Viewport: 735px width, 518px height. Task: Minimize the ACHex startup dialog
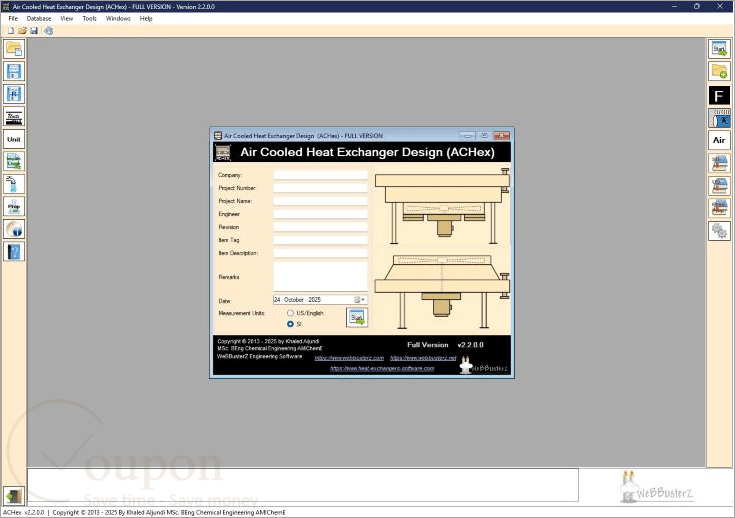[467, 135]
